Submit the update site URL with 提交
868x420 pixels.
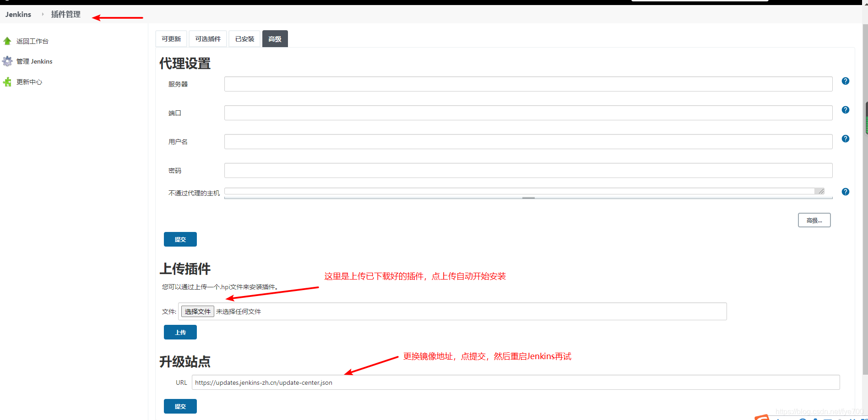(x=180, y=406)
